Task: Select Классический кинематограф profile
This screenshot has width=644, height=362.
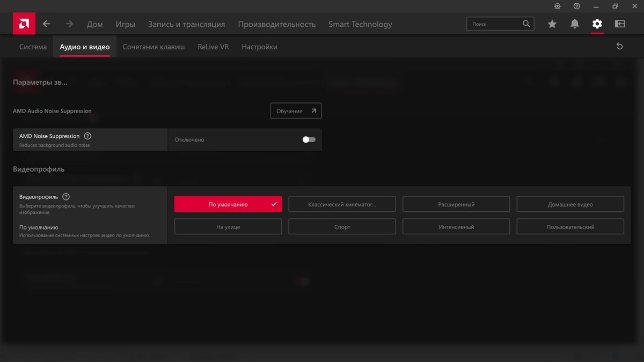Action: tap(342, 204)
